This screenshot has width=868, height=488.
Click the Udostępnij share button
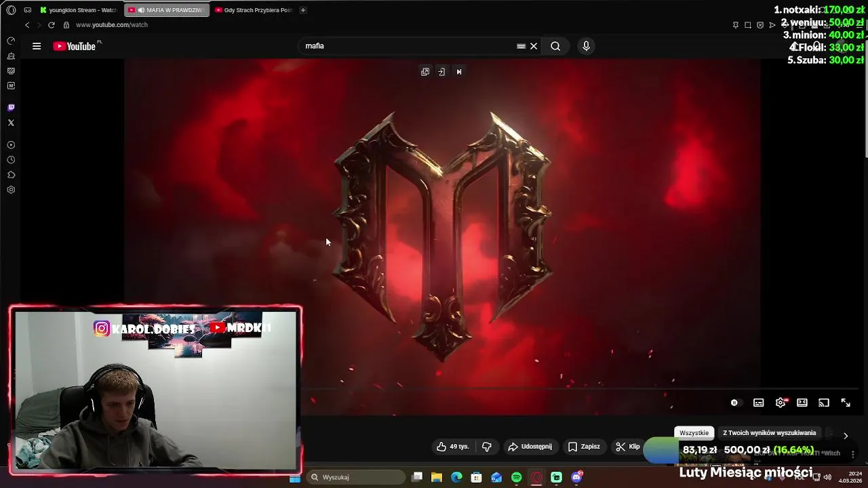(x=530, y=447)
